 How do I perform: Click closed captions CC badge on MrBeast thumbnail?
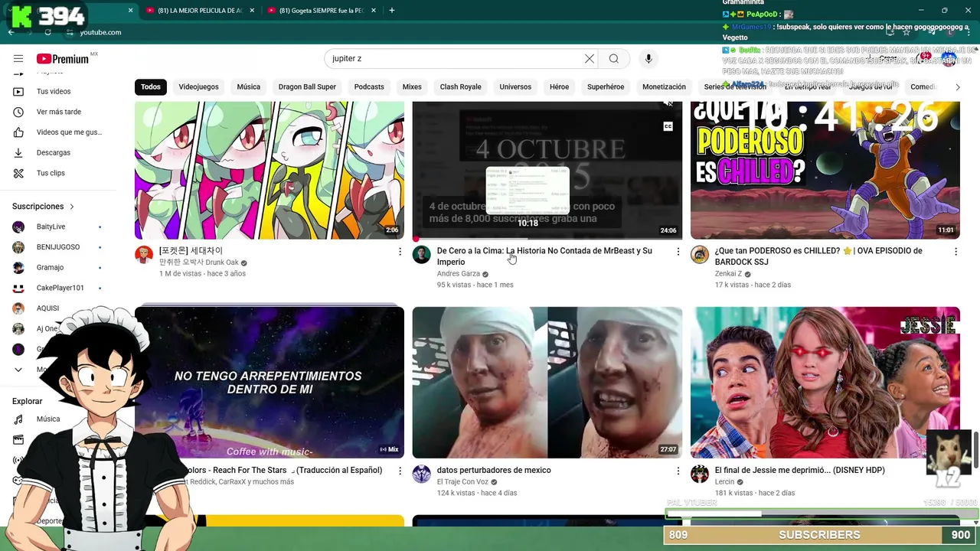(668, 126)
